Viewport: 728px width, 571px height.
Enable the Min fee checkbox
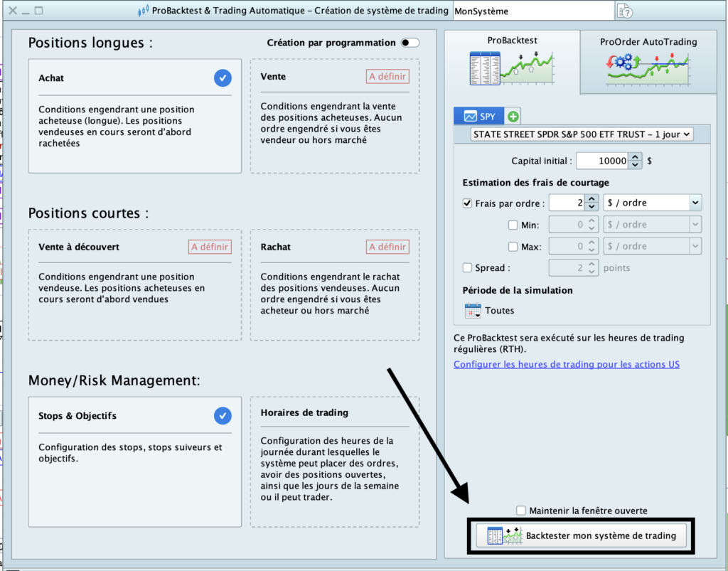tap(513, 225)
